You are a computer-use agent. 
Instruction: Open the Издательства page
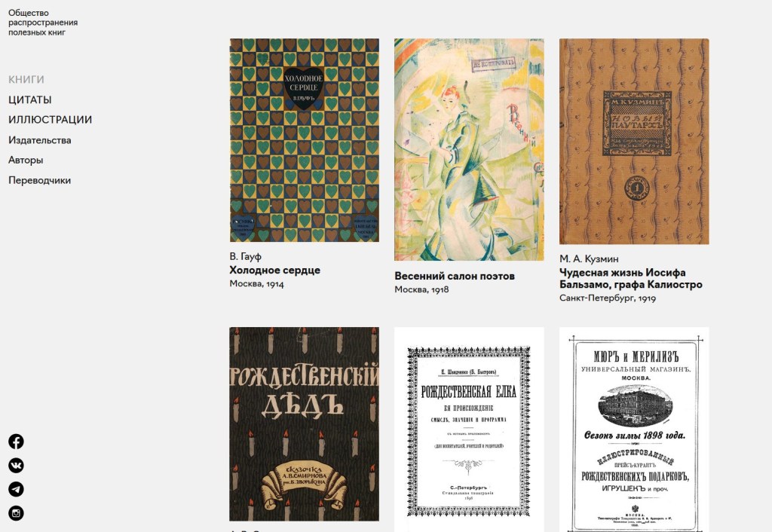(40, 140)
